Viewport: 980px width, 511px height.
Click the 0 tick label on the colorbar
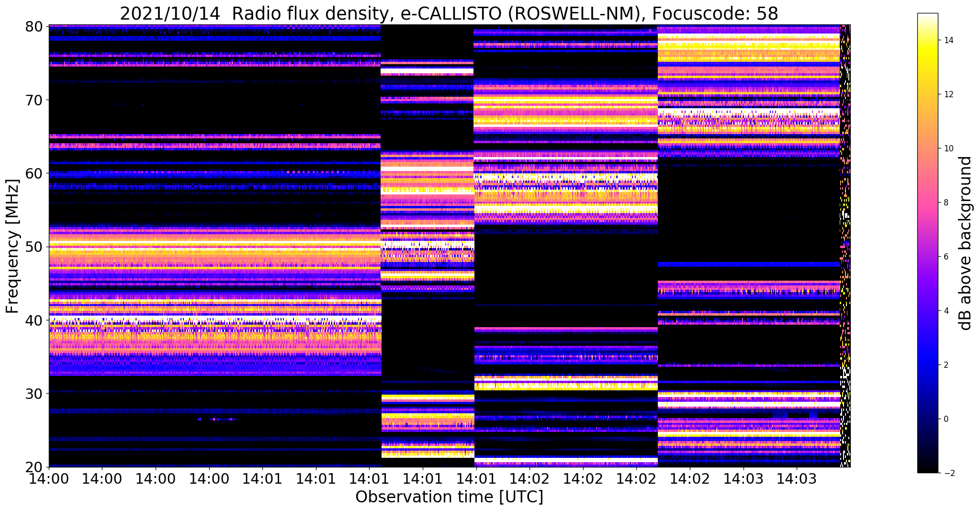tap(945, 419)
